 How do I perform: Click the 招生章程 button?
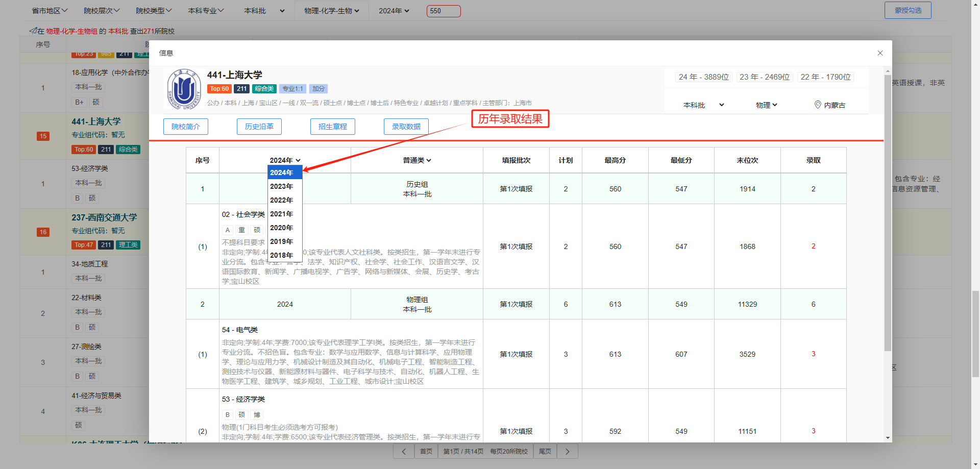point(333,127)
